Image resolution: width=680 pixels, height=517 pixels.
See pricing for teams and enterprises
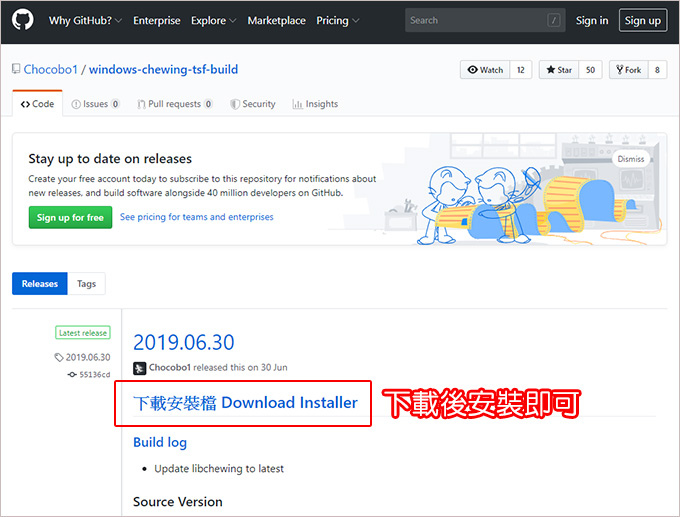196,217
